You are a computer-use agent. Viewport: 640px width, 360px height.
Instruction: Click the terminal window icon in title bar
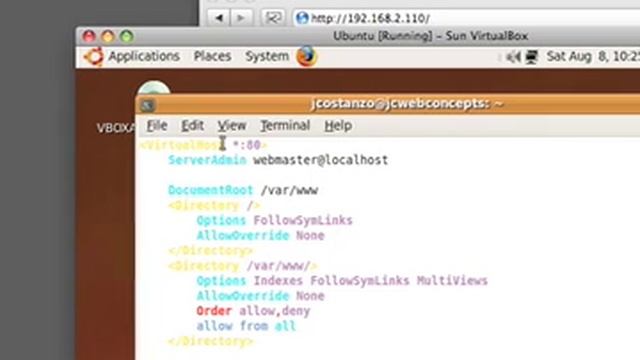[x=147, y=105]
